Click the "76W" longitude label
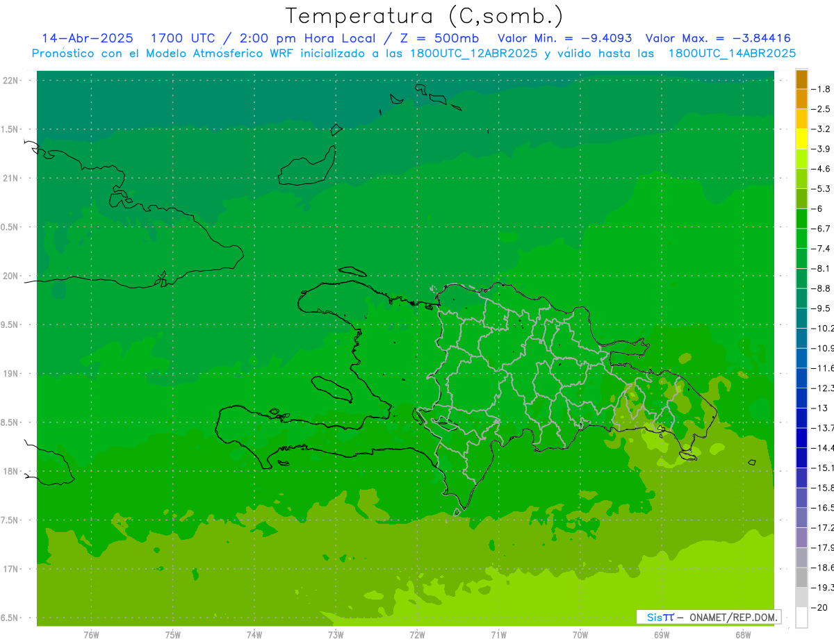 (x=91, y=635)
